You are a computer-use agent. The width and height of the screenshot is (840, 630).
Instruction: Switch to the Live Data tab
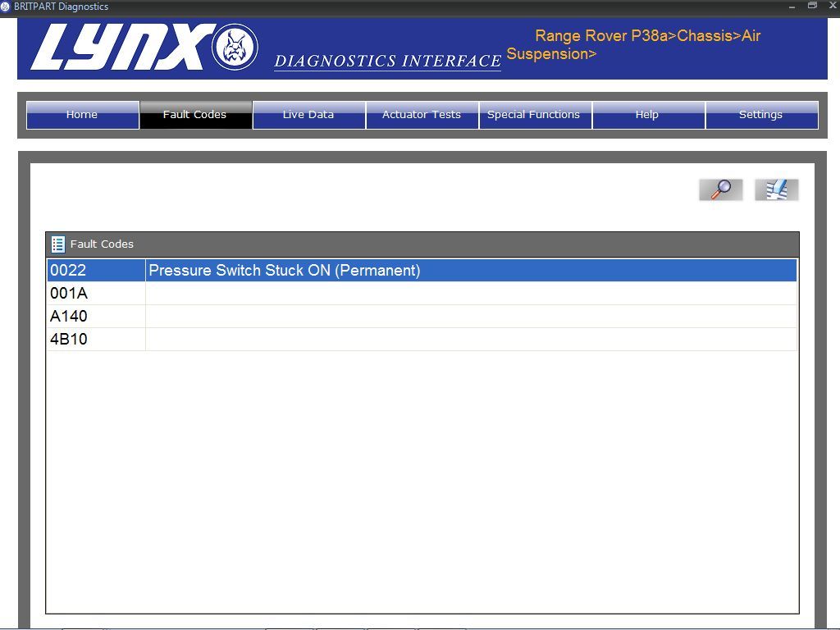[309, 115]
